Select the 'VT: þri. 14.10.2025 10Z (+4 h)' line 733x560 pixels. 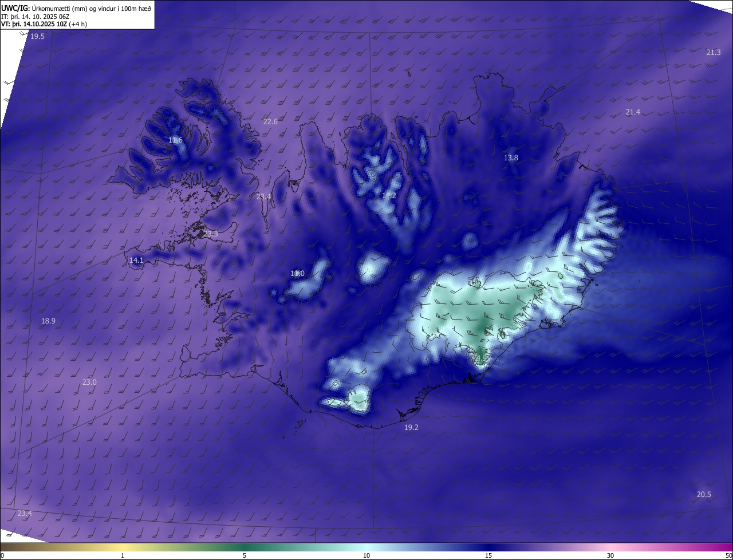(x=44, y=24)
